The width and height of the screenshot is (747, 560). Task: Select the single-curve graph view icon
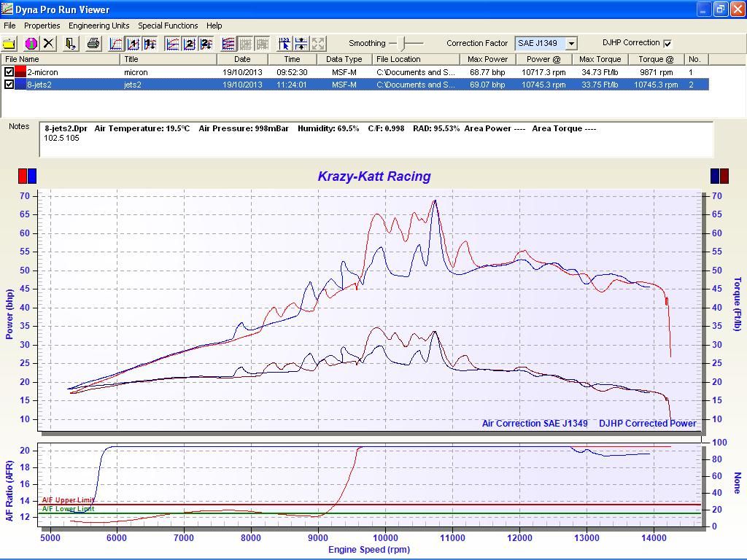[116, 44]
